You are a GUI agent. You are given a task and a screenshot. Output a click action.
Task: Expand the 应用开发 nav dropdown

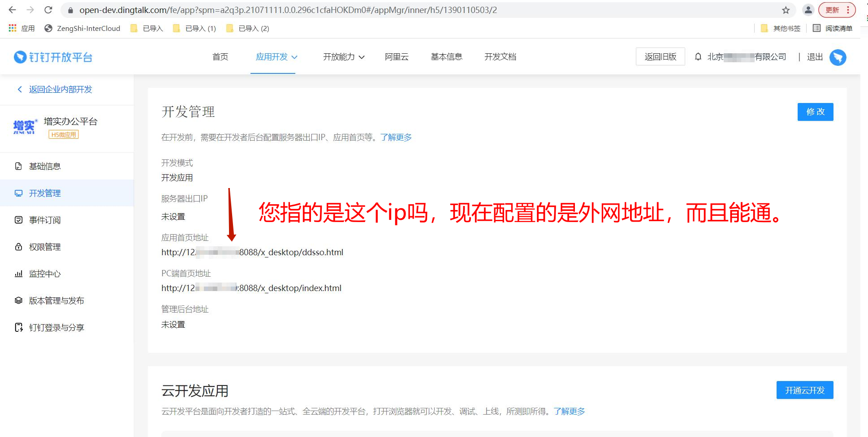point(276,57)
